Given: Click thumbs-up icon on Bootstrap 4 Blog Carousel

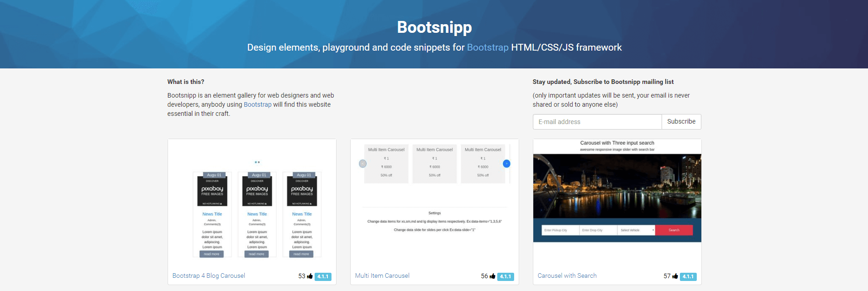Looking at the screenshot, I should (310, 276).
